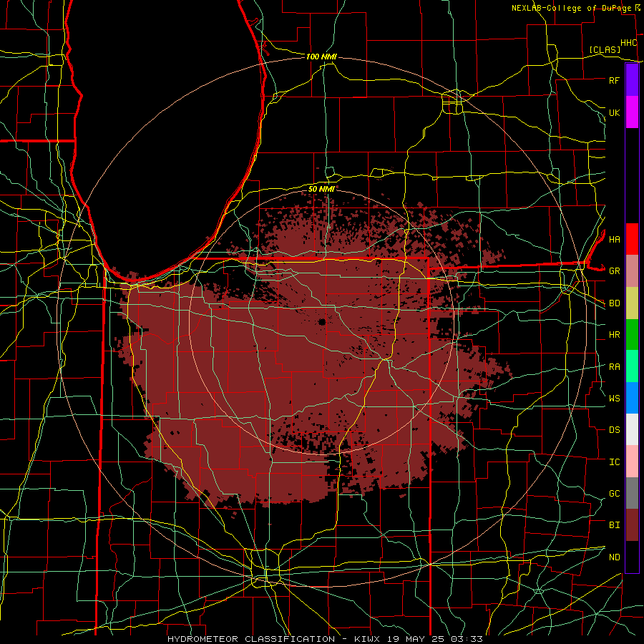This screenshot has height=644, width=644.
Task: Click the BD legend label
Action: 614,303
